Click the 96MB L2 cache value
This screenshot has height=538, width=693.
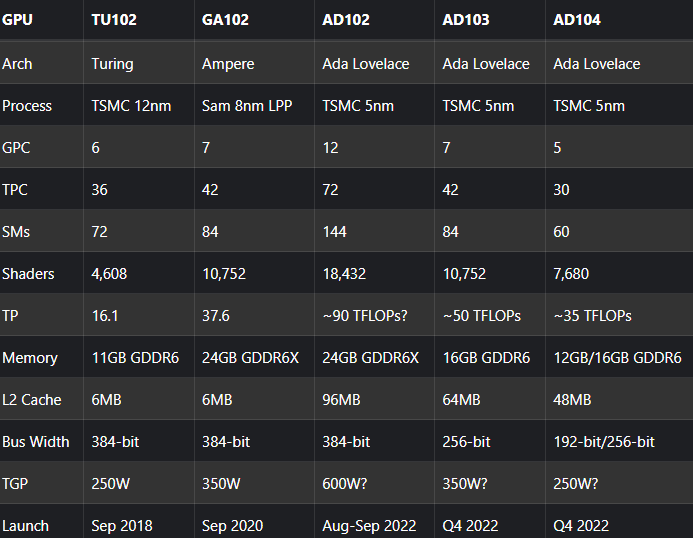point(342,399)
